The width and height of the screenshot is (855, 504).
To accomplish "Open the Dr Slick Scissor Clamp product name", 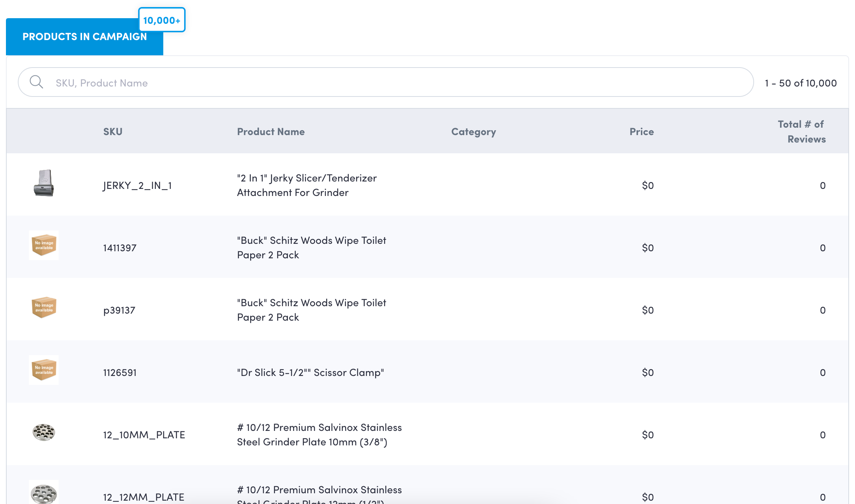I will click(x=310, y=373).
